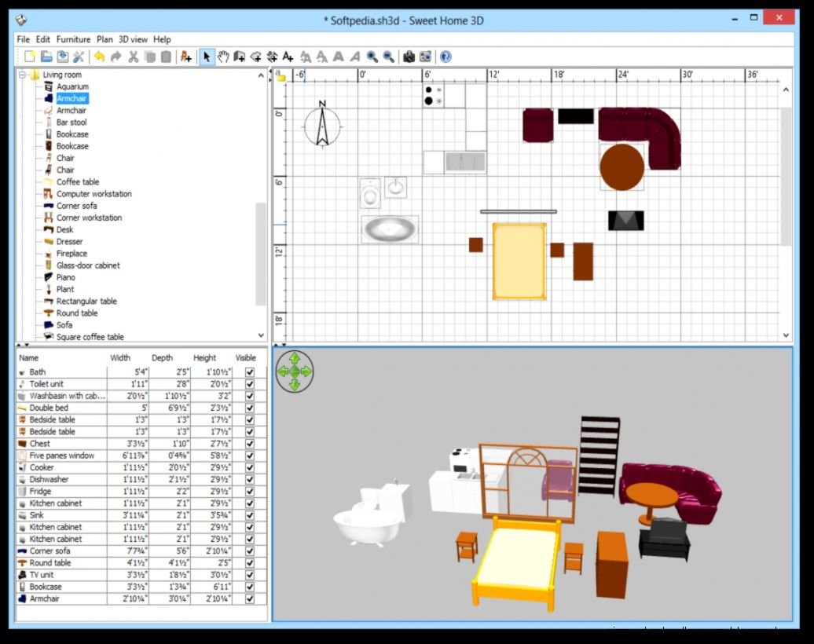814x644 pixels.
Task: Open the Plan menu
Action: [x=104, y=39]
